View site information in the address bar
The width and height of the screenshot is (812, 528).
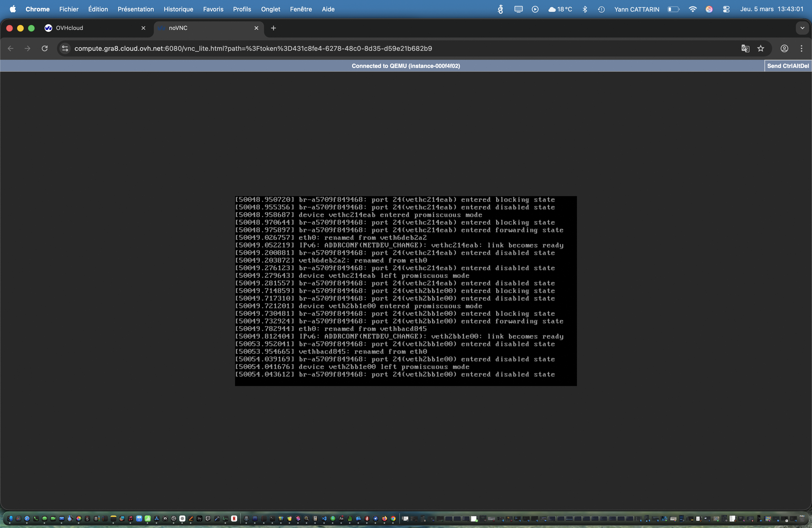coord(65,48)
